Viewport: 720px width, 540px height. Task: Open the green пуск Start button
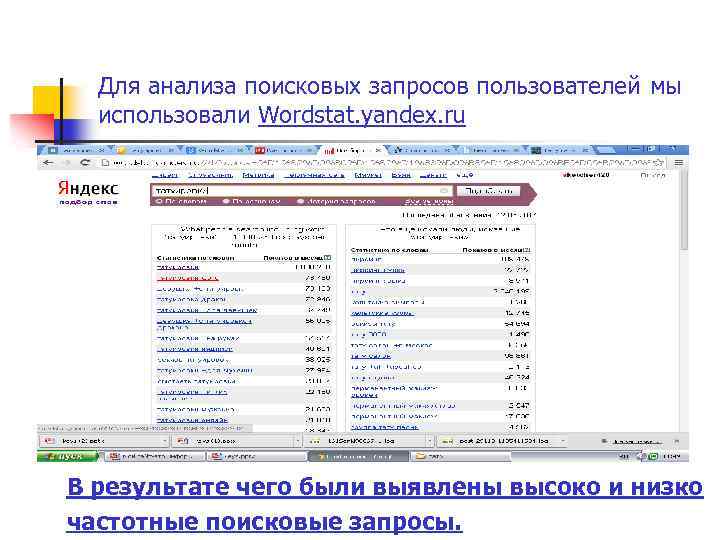68,456
